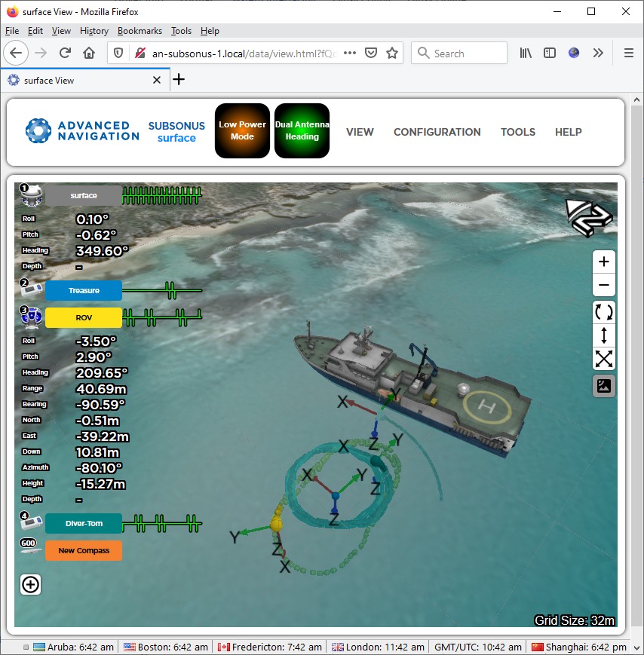Click the Firefox Search input field
Screen dimensions: 644x655
458,53
